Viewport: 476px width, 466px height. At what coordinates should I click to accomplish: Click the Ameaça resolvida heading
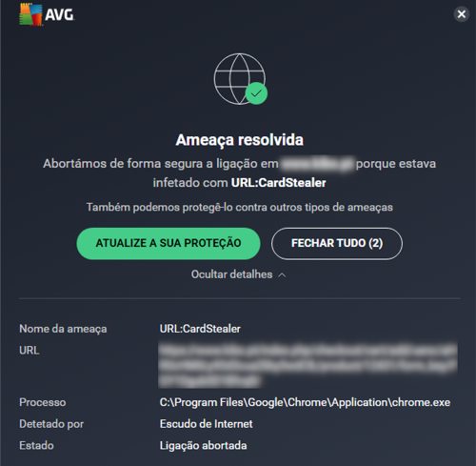click(240, 140)
